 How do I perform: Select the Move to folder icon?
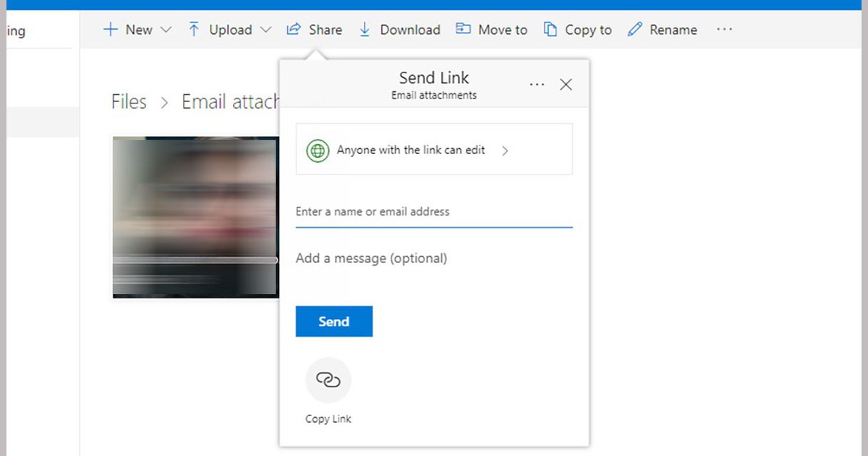[x=463, y=30]
